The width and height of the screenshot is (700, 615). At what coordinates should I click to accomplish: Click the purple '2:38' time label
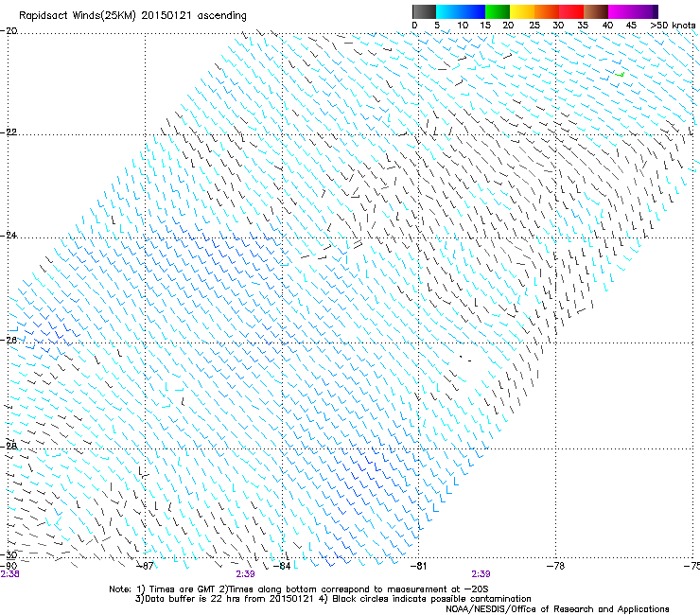[9, 574]
